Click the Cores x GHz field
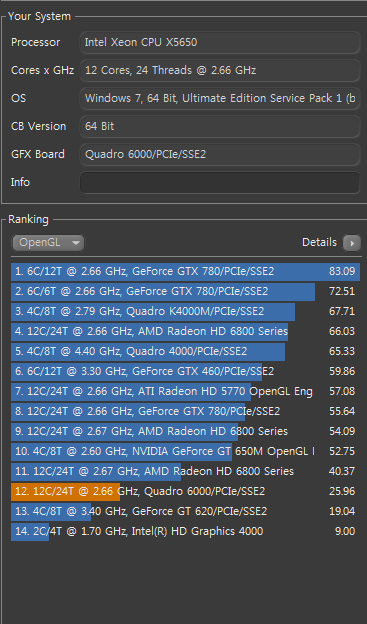The width and height of the screenshot is (367, 624). click(220, 70)
